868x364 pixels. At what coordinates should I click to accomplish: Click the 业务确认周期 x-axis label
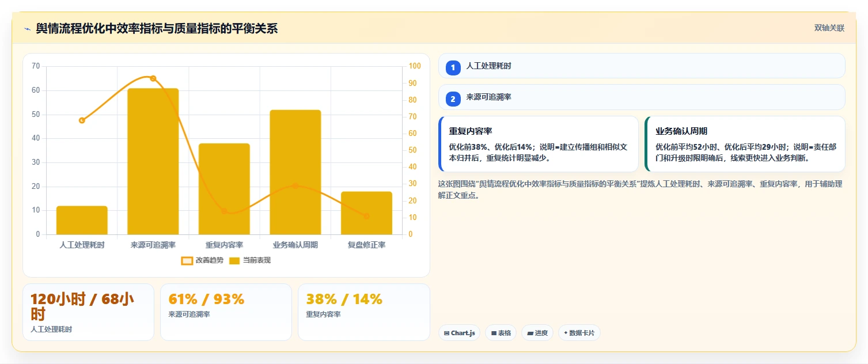pos(295,245)
